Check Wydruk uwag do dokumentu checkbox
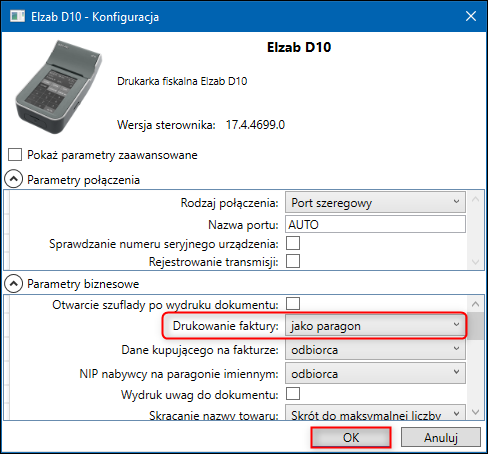488x454 pixels. [293, 394]
